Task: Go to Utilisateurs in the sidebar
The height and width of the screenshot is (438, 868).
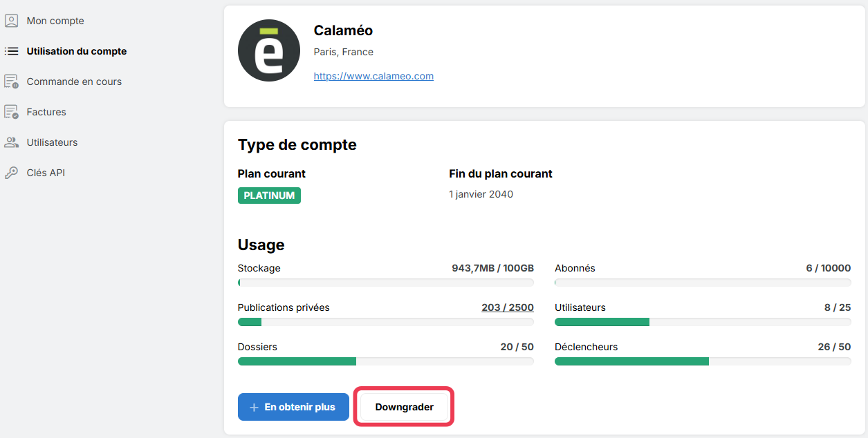Action: [52, 142]
